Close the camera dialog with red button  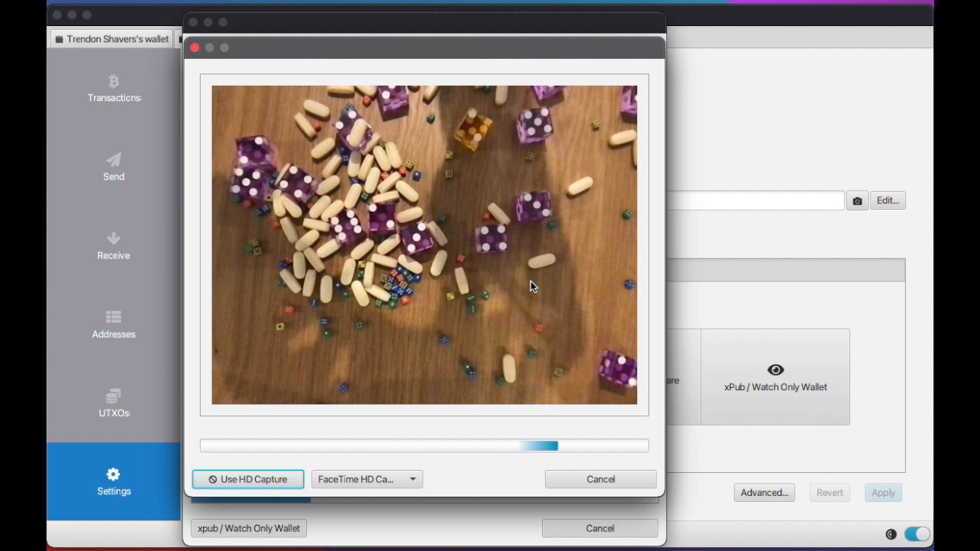point(194,47)
